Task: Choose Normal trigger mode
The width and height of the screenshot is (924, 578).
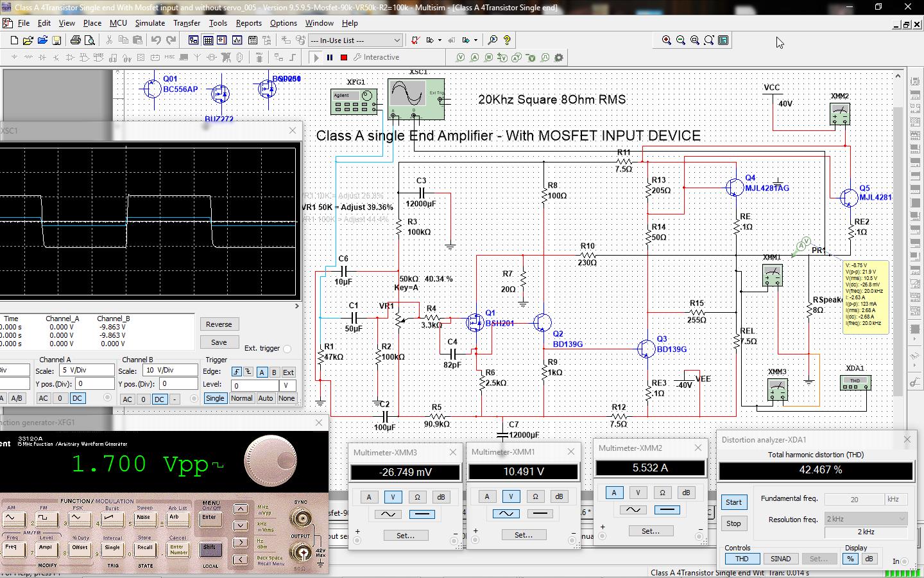Action: pos(241,398)
